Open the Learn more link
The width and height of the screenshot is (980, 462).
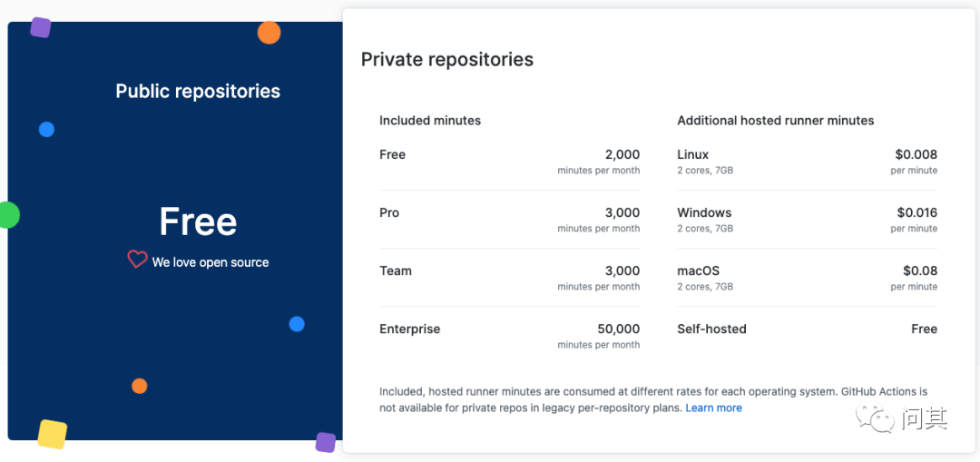714,408
